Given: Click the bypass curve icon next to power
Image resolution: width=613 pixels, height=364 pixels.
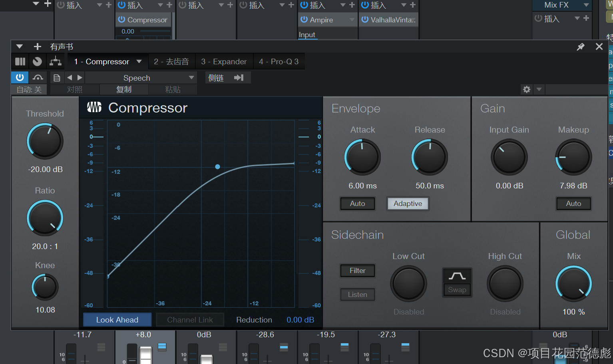Looking at the screenshot, I should tap(38, 77).
